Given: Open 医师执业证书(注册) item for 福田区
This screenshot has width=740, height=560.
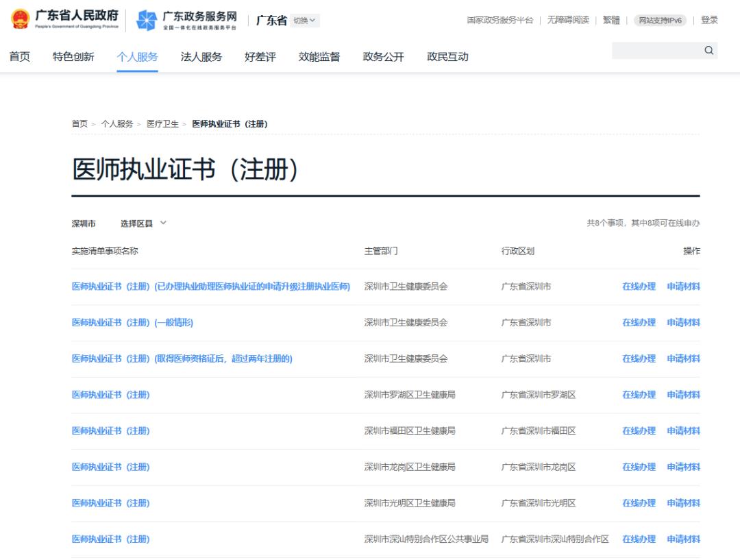Looking at the screenshot, I should (x=110, y=431).
